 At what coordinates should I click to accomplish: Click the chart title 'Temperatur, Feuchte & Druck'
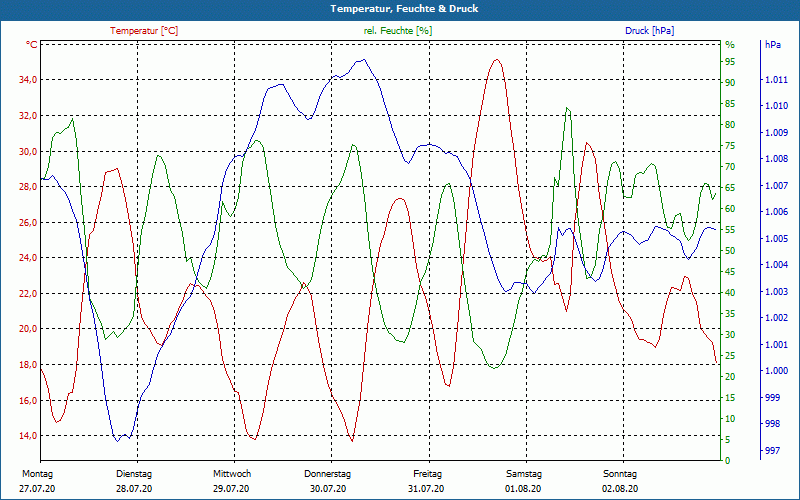pos(404,9)
